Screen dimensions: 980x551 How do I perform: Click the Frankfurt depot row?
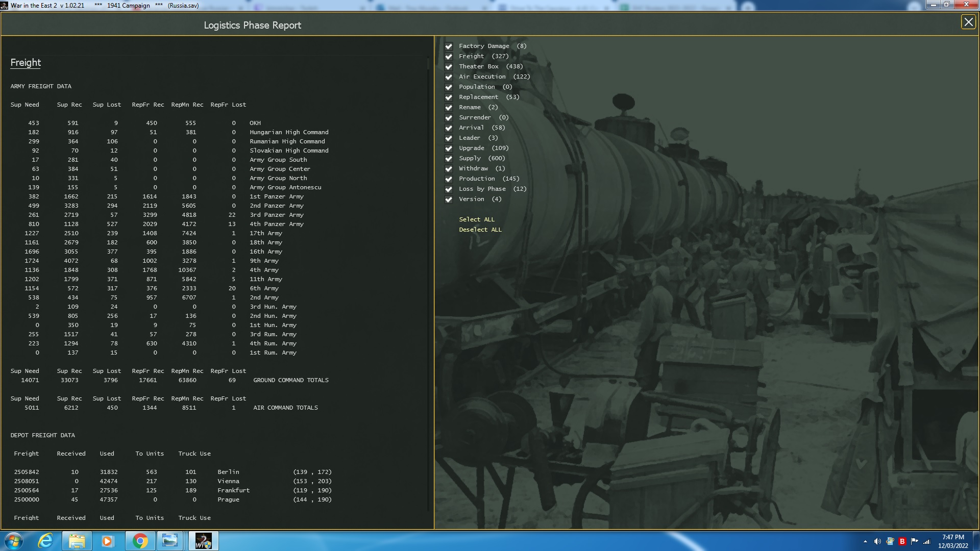[173, 490]
